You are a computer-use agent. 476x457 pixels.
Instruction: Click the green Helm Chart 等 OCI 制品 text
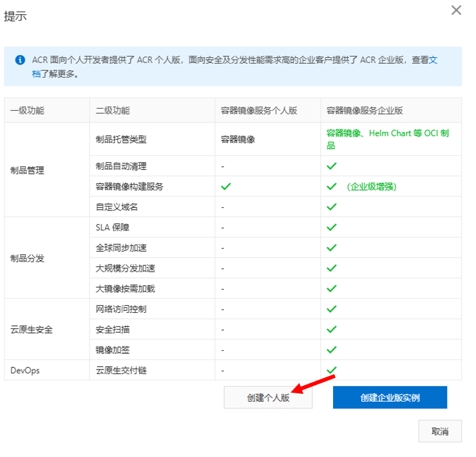[x=388, y=139]
